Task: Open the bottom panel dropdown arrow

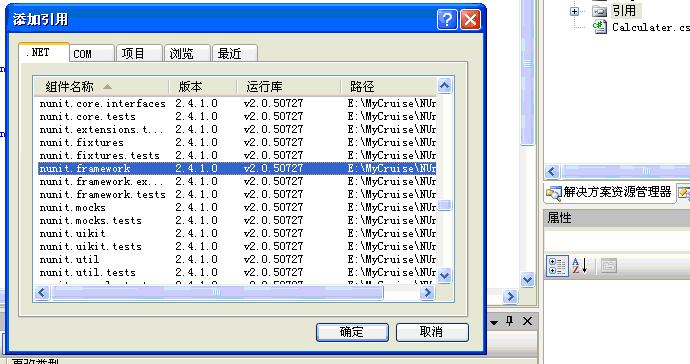Action: tap(494, 323)
